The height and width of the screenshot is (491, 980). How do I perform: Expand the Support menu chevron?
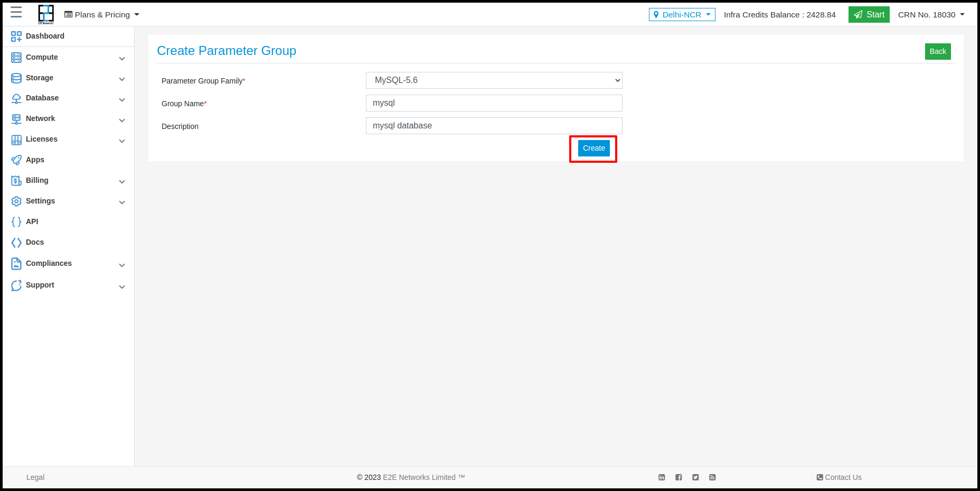122,287
